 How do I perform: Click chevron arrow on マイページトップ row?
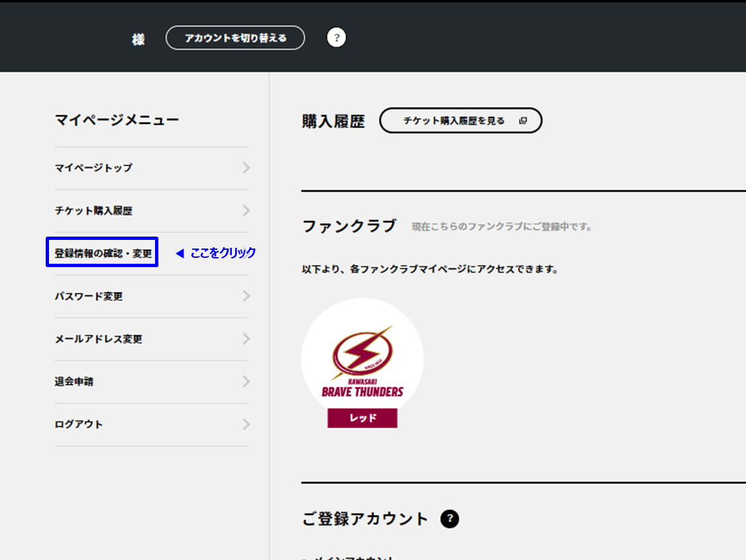coord(246,168)
